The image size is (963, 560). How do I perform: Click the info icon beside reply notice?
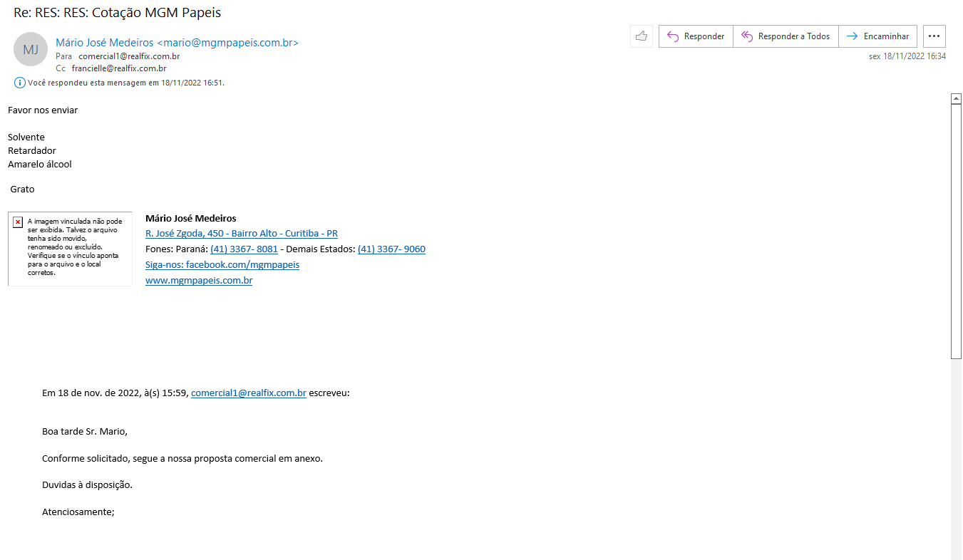tap(20, 83)
